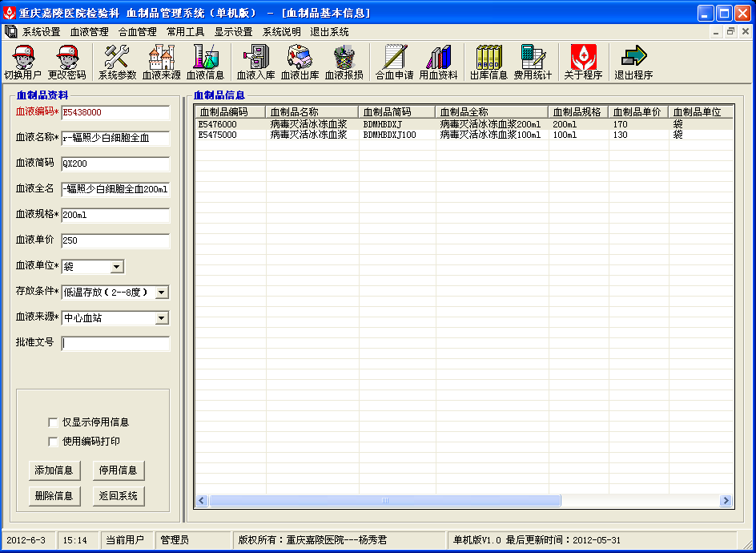The width and height of the screenshot is (756, 553).
Task: Click the 删除信息 button
Action: [54, 496]
